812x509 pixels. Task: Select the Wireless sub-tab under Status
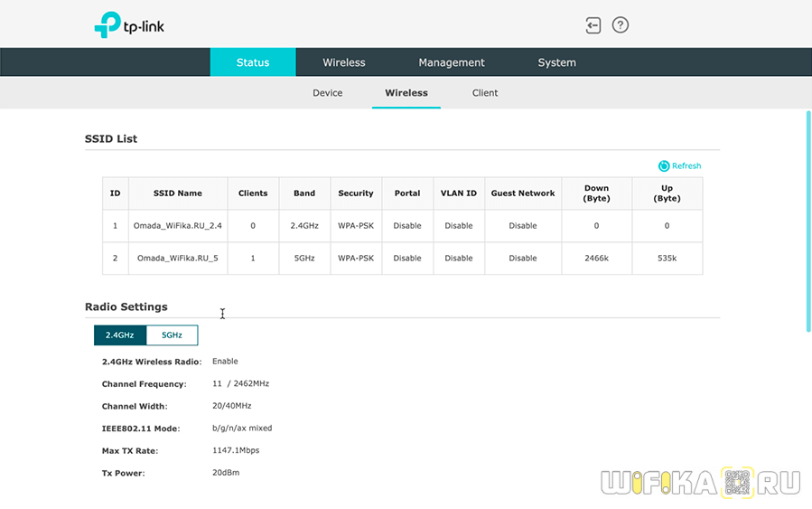406,93
